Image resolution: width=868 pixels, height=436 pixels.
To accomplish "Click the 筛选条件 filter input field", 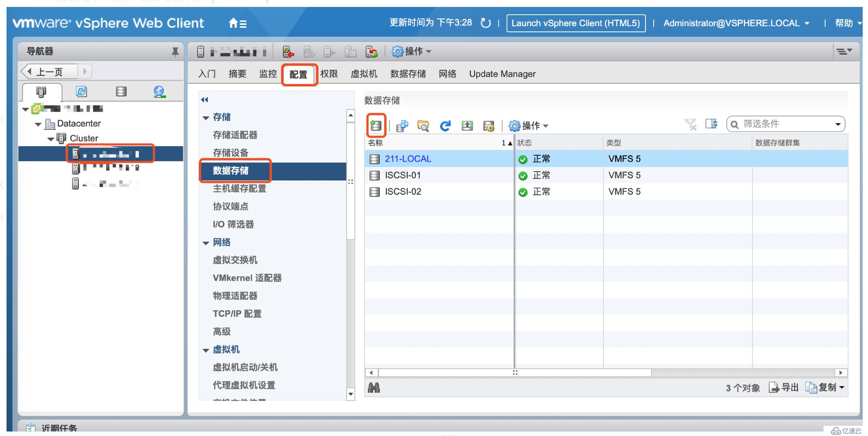I will pyautogui.click(x=785, y=124).
